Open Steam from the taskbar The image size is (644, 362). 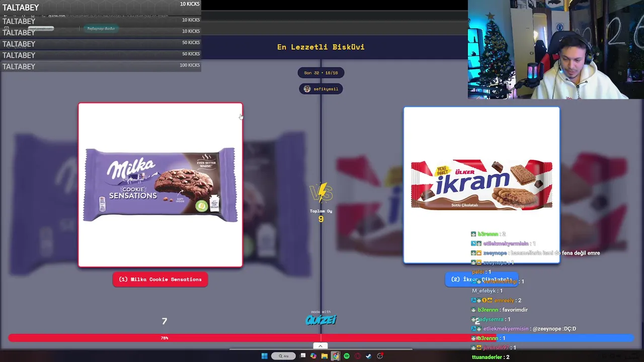369,356
